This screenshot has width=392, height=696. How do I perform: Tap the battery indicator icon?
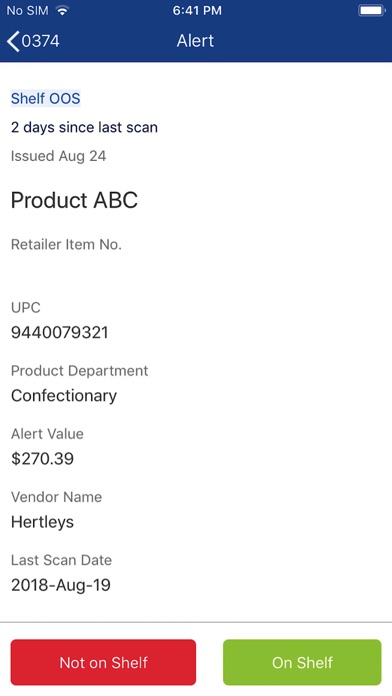coord(372,11)
